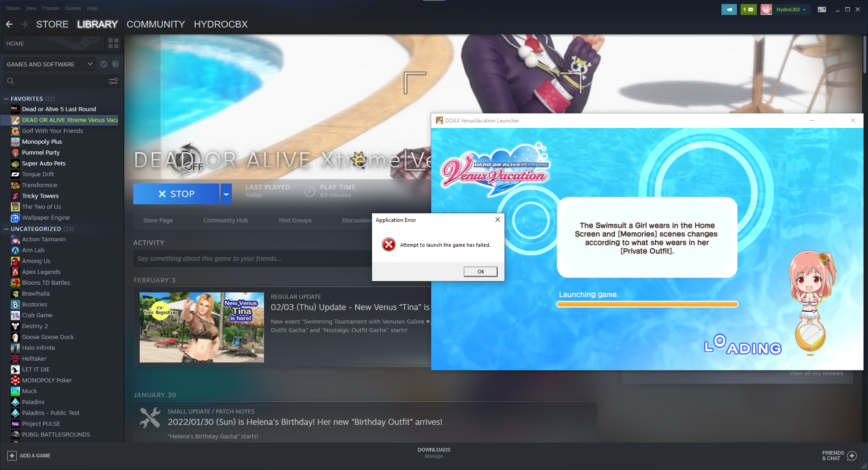The image size is (868, 470).
Task: Collapse the UNCATEGORIZED category
Action: 6,229
